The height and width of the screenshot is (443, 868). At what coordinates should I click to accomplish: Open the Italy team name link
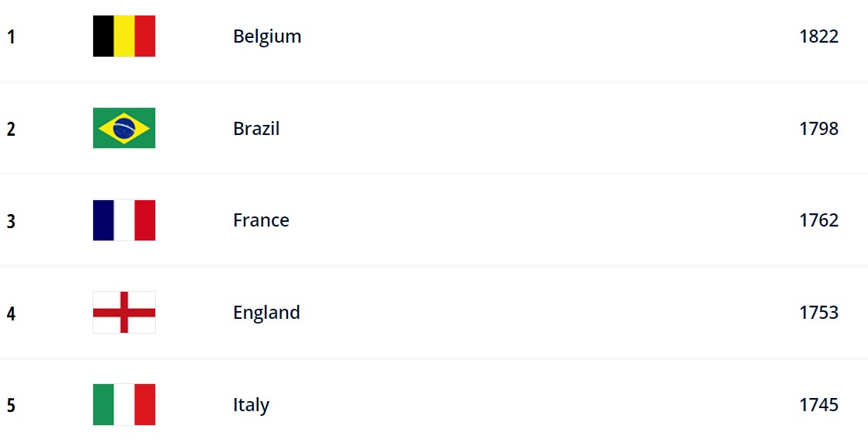pos(251,406)
